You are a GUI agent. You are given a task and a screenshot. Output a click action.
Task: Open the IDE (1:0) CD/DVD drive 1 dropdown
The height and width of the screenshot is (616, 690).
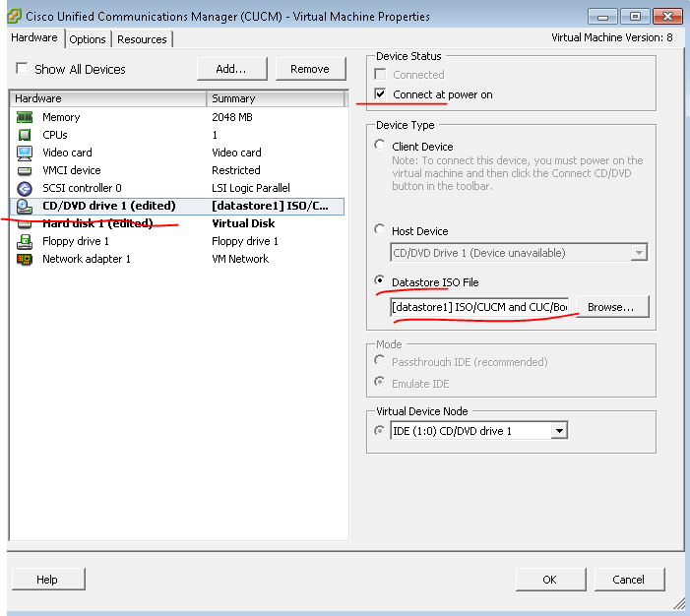[x=559, y=430]
